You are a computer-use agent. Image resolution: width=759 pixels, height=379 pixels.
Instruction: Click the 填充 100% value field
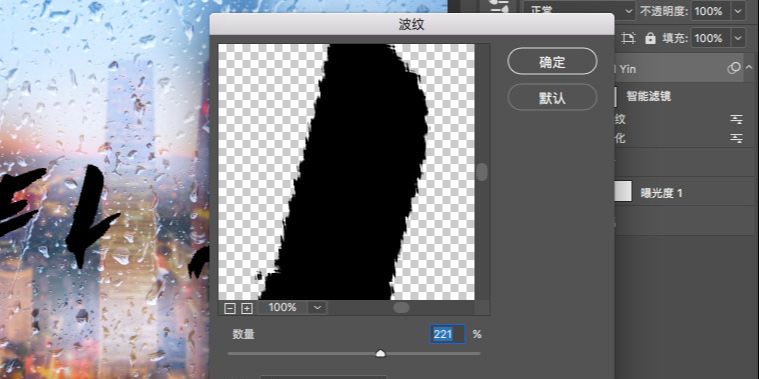[712, 38]
